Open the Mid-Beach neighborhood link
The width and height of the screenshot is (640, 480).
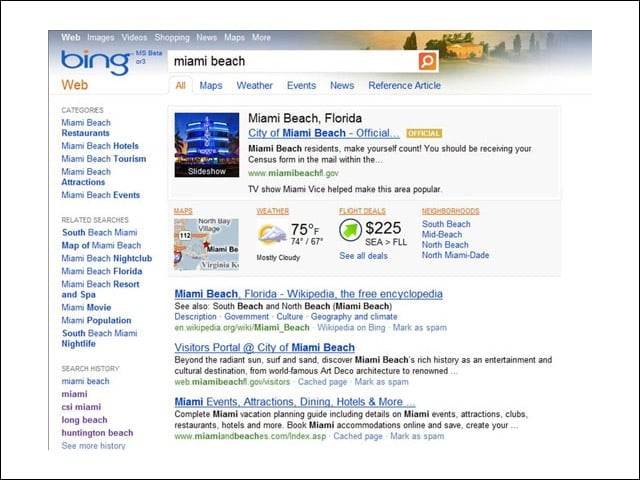tap(442, 234)
